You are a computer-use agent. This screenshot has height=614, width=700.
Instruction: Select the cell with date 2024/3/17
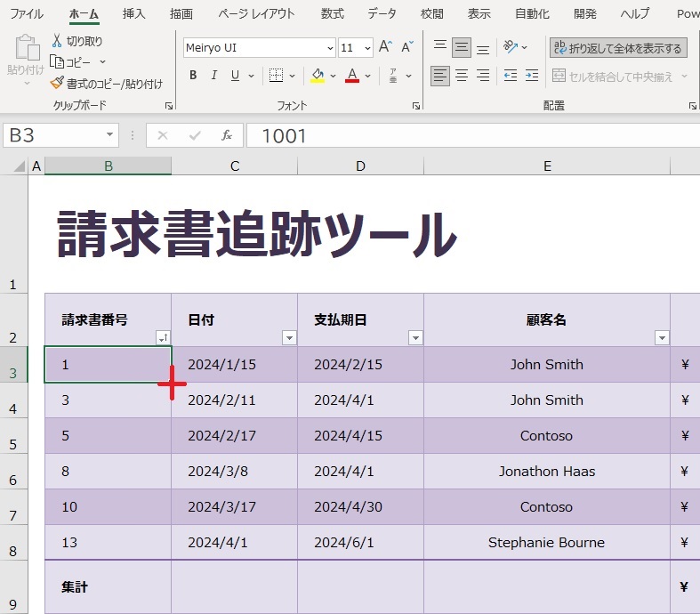[x=235, y=507]
